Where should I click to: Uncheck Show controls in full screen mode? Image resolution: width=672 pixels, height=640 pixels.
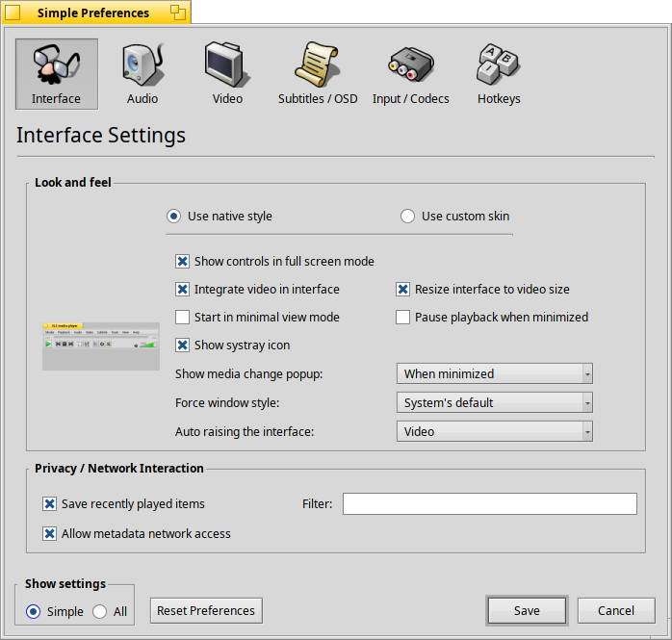click(183, 262)
